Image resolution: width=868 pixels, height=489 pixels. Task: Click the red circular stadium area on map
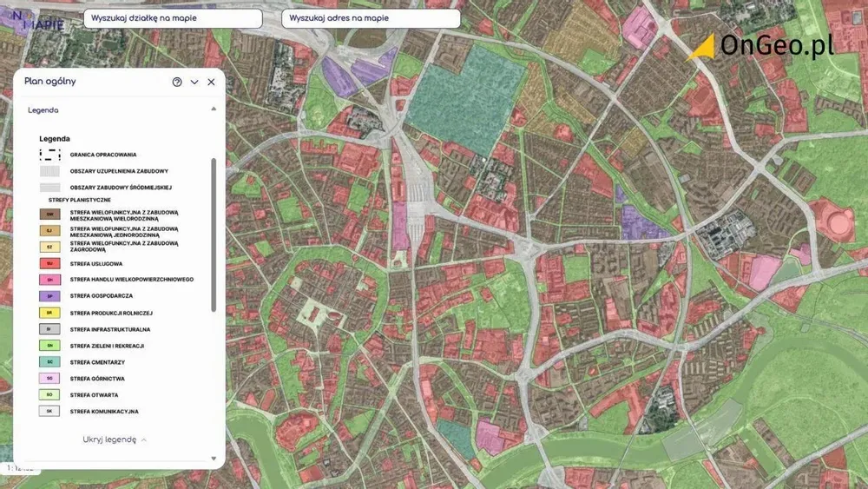(837, 221)
